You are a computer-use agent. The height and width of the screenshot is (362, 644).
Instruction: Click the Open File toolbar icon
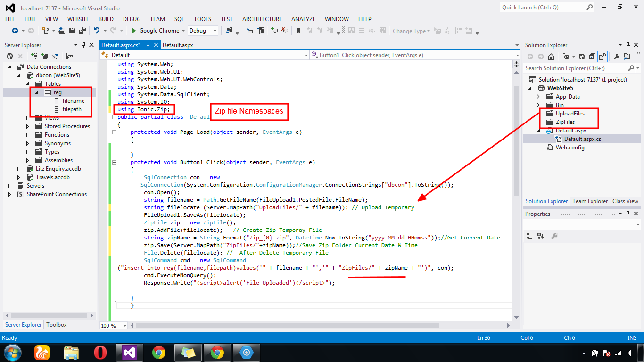[62, 31]
